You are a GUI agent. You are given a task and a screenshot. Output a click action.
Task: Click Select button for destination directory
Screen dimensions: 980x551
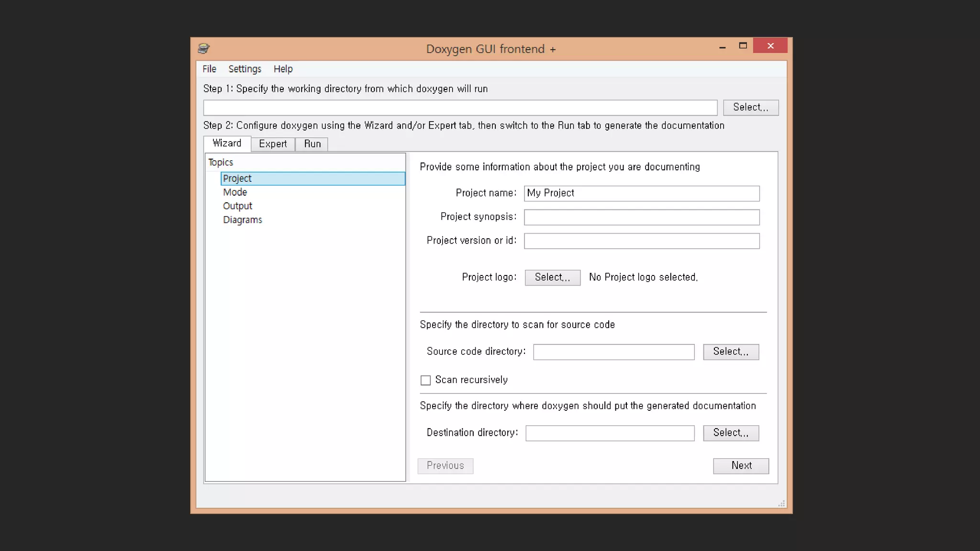point(731,433)
